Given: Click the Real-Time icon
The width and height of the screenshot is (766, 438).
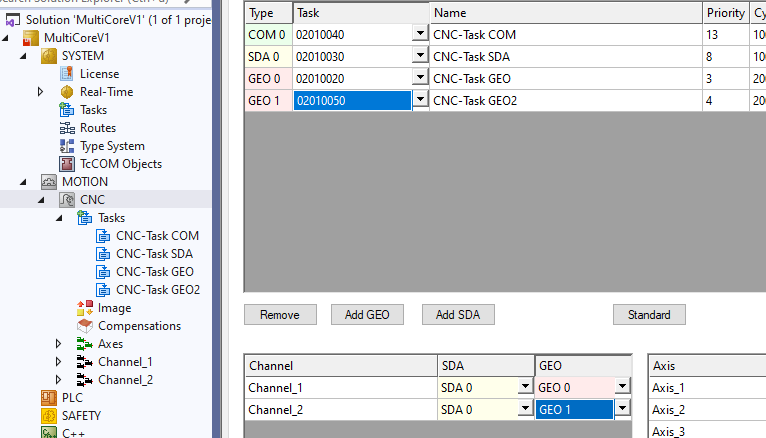Looking at the screenshot, I should (67, 92).
